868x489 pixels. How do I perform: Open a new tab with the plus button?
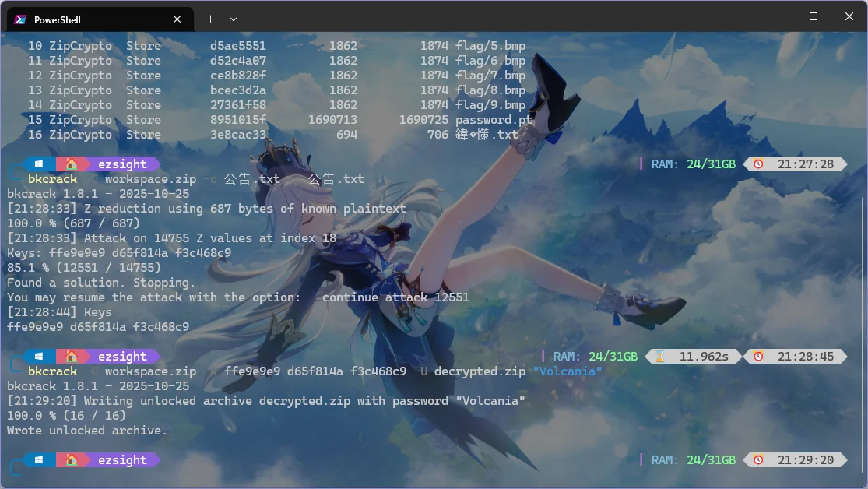[210, 19]
